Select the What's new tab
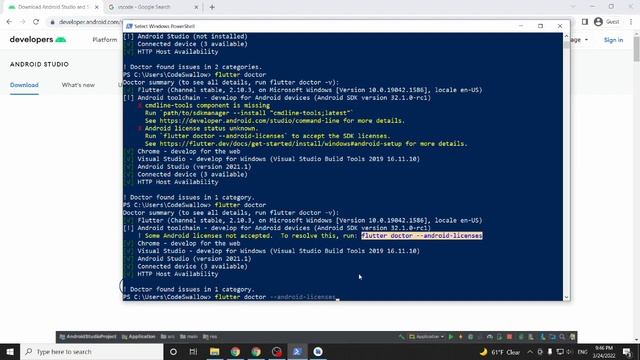Screen dimensions: 640x360 click(78, 85)
